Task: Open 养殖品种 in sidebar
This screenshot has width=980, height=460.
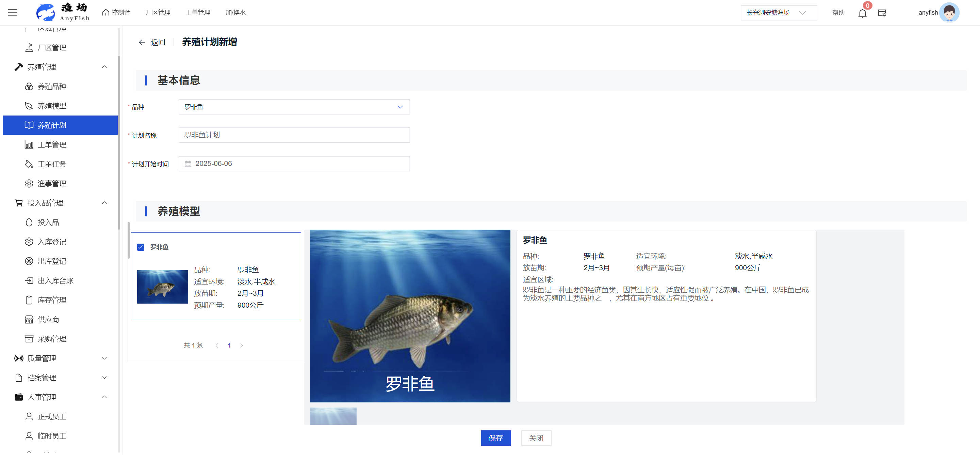Action: (52, 87)
